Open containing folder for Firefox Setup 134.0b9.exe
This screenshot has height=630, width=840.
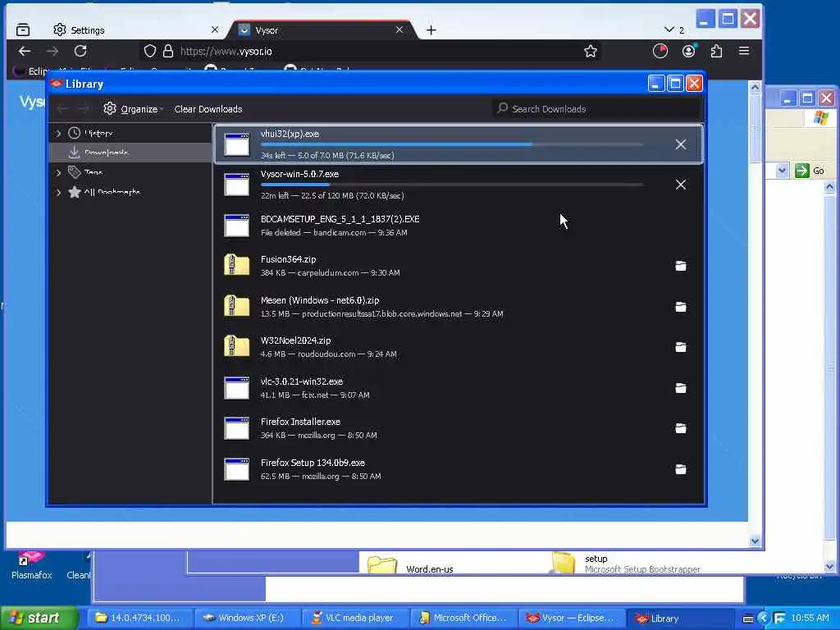click(x=680, y=469)
